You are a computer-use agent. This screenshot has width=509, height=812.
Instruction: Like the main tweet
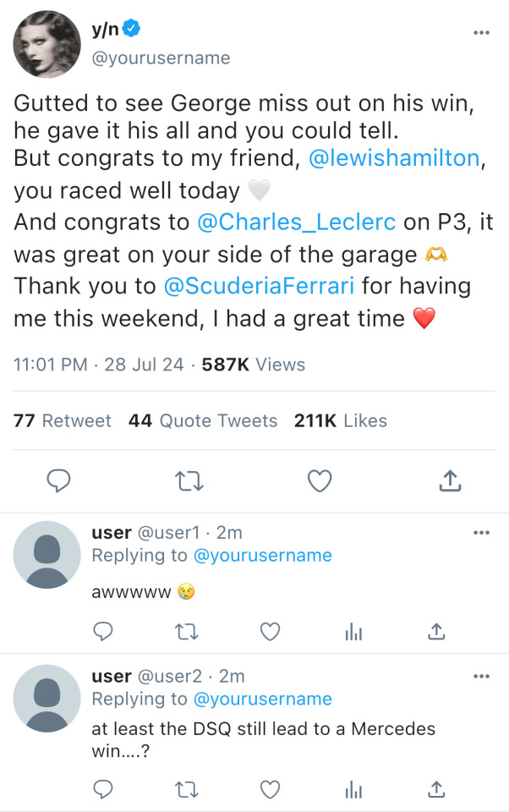coord(319,480)
